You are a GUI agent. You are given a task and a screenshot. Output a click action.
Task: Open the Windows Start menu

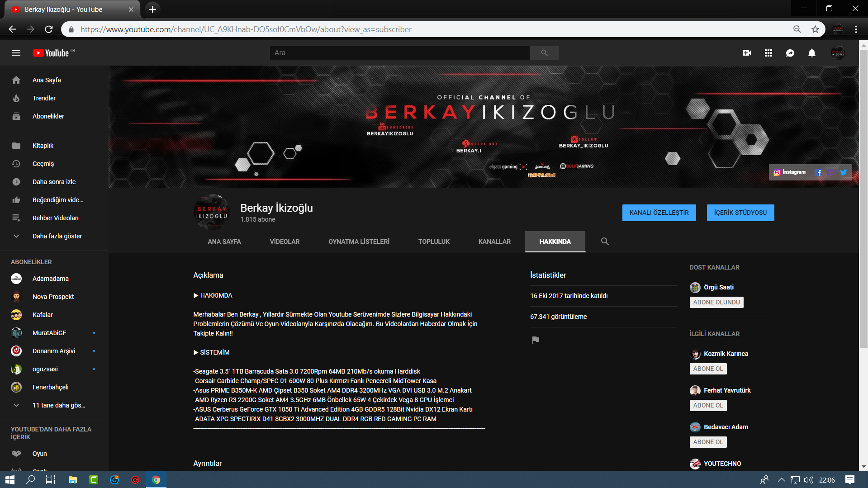pyautogui.click(x=10, y=480)
